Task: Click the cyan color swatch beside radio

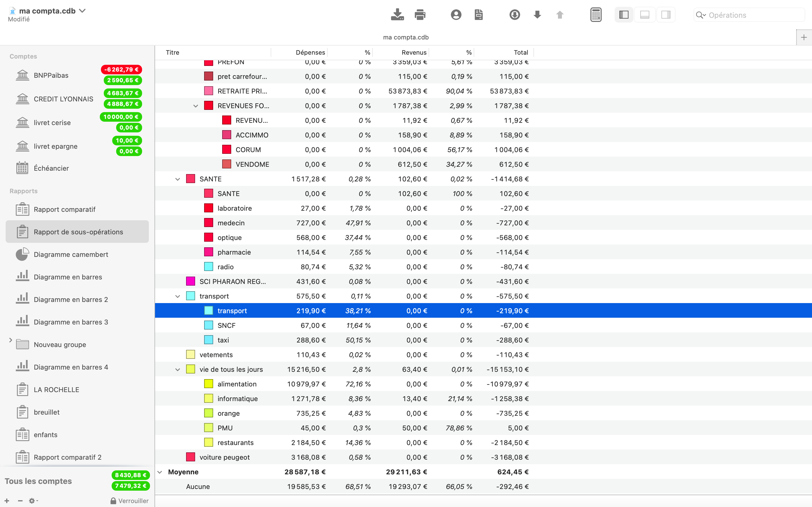Action: pyautogui.click(x=208, y=266)
